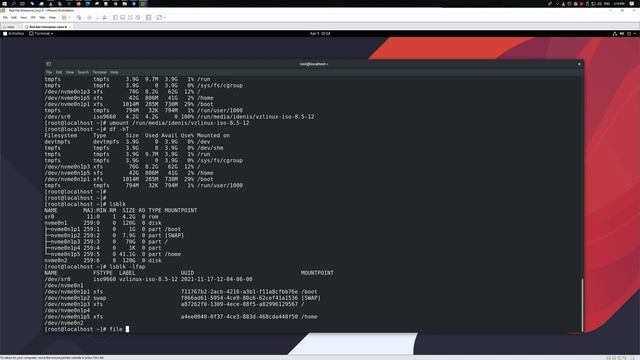
Task: Open VMware Help menu
Action: click(52, 18)
